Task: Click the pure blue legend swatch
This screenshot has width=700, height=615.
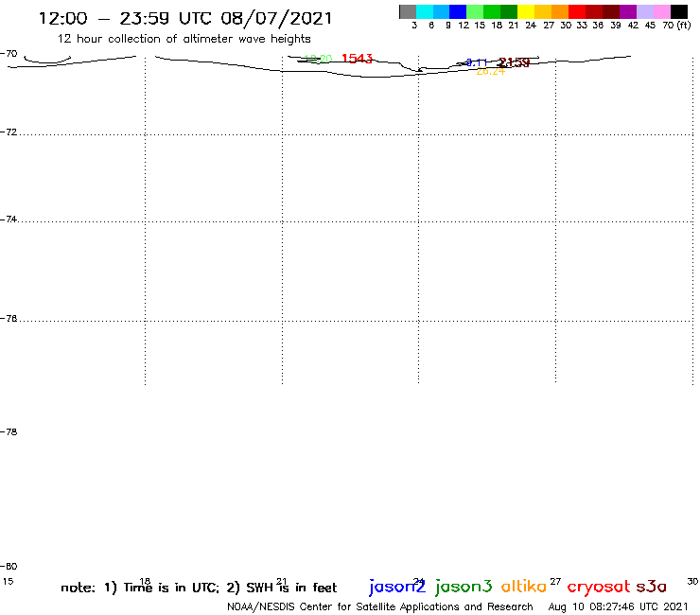Action: [458, 11]
